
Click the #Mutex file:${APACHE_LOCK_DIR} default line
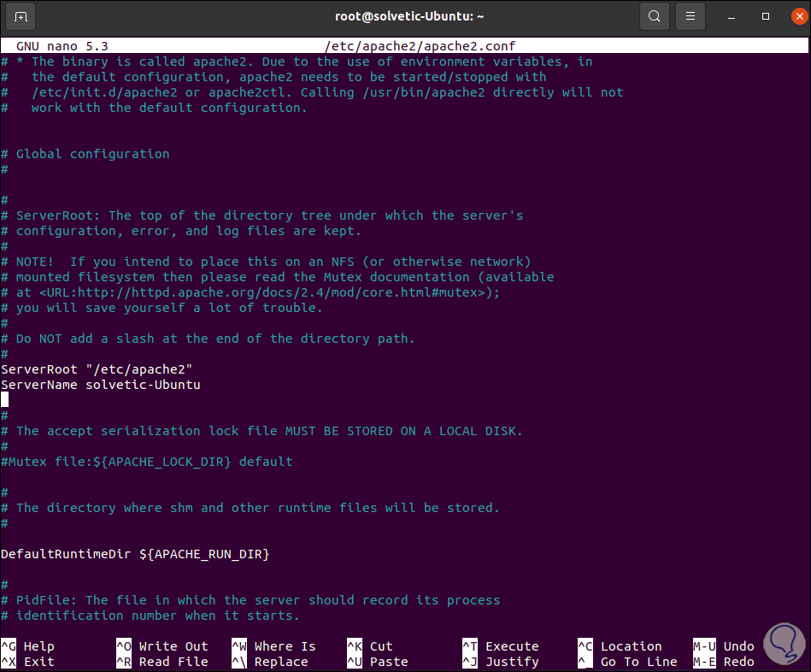(x=147, y=462)
